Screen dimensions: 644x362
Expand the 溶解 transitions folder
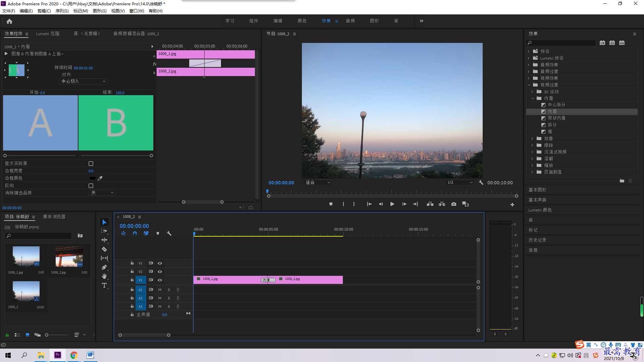(532, 159)
